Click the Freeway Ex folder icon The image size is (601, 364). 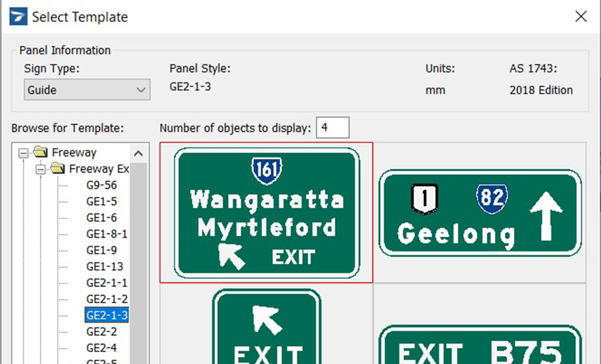tap(58, 169)
